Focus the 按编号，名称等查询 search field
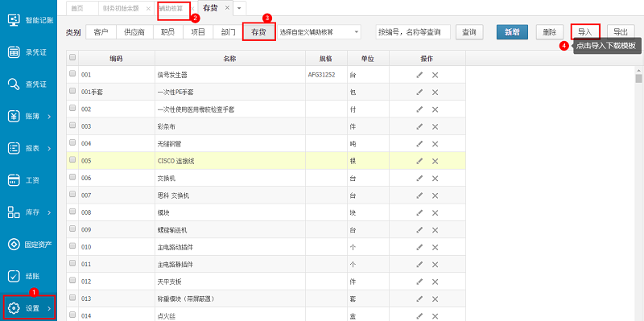This screenshot has width=644, height=321. [413, 32]
